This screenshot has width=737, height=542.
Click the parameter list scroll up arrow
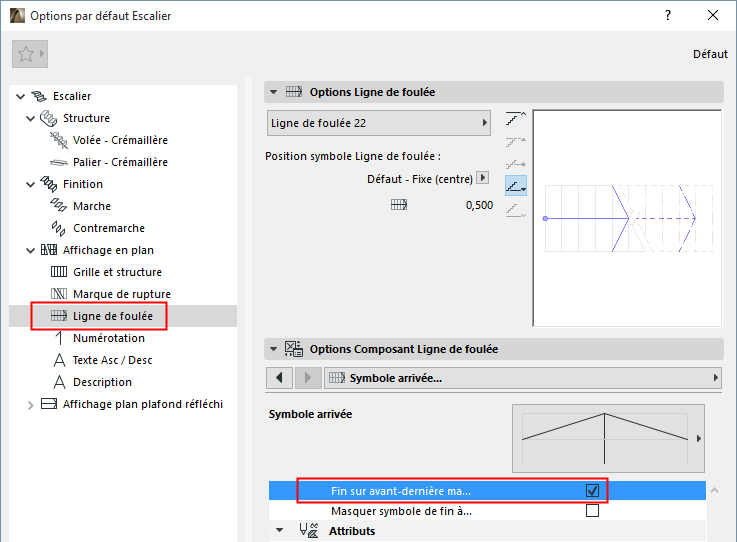coord(714,490)
